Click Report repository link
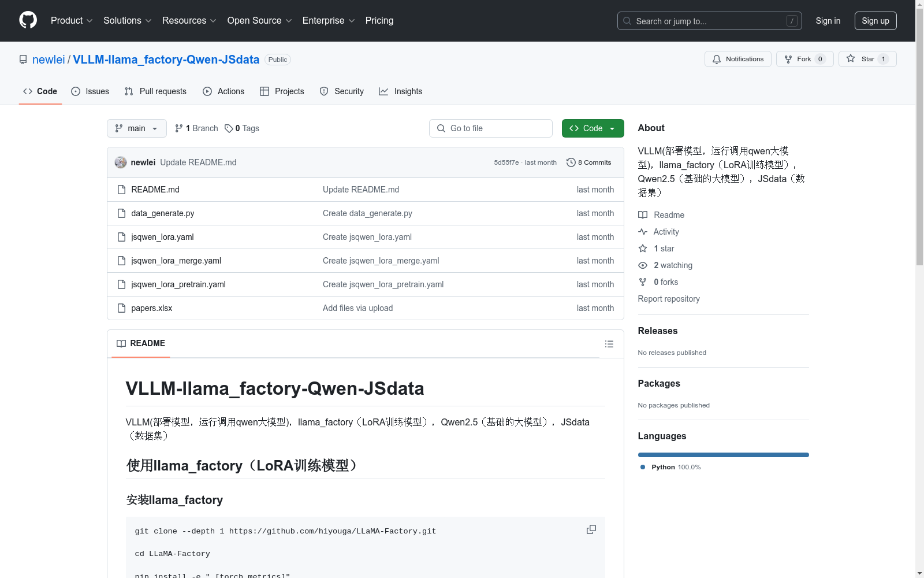 pyautogui.click(x=669, y=299)
